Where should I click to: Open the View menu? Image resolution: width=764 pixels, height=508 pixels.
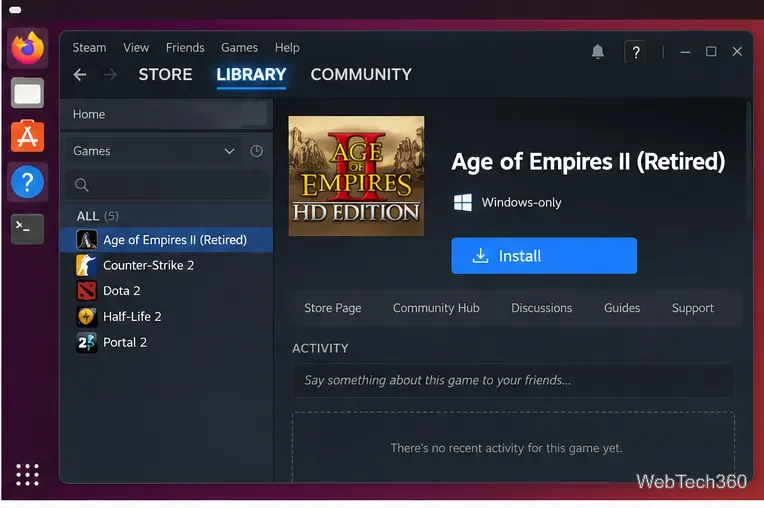pos(136,47)
